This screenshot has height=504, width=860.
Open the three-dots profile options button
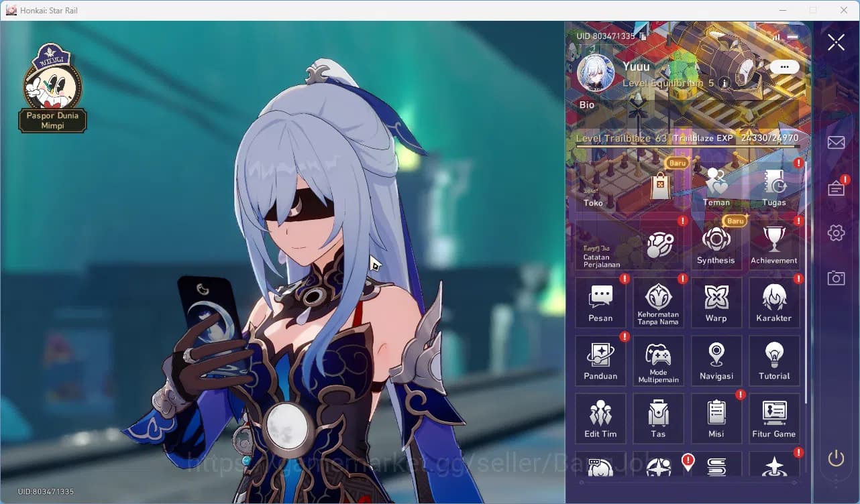click(784, 67)
